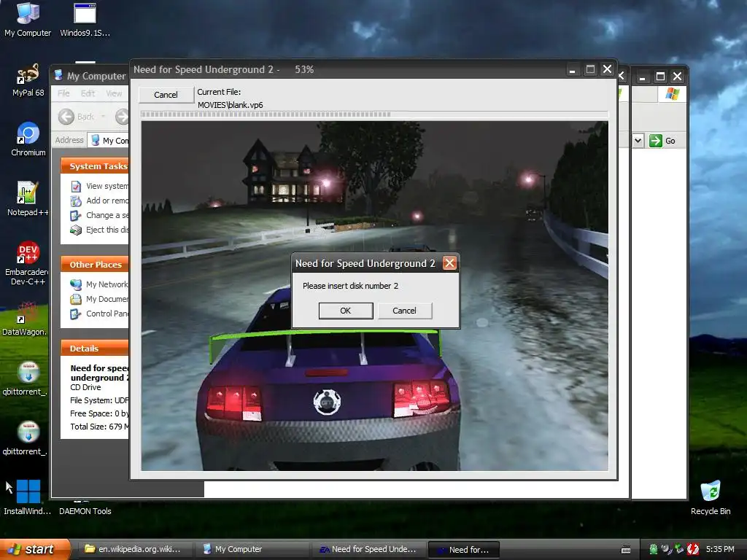Click the installer slideshow car image
This screenshot has width=747, height=560.
point(374,296)
